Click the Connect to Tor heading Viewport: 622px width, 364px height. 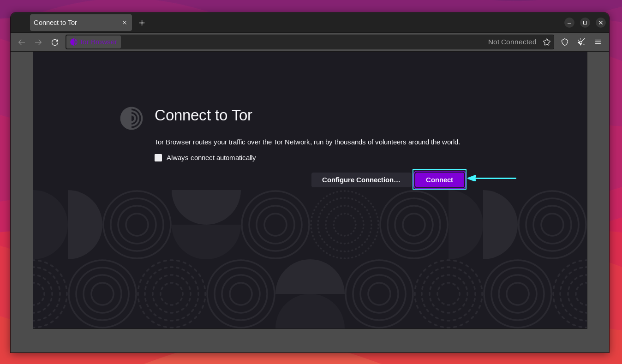(203, 115)
